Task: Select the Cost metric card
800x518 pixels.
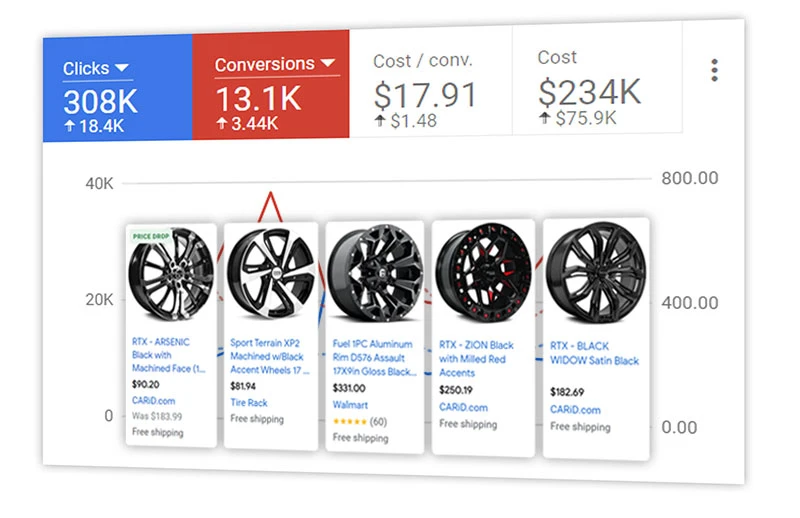Action: coord(597,81)
